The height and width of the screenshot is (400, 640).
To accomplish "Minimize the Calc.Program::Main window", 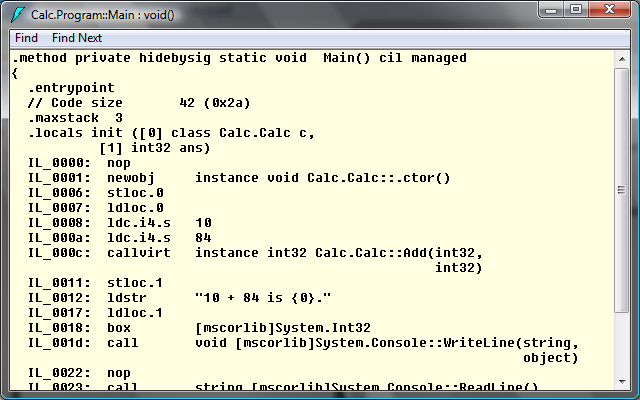I will coord(551,10).
